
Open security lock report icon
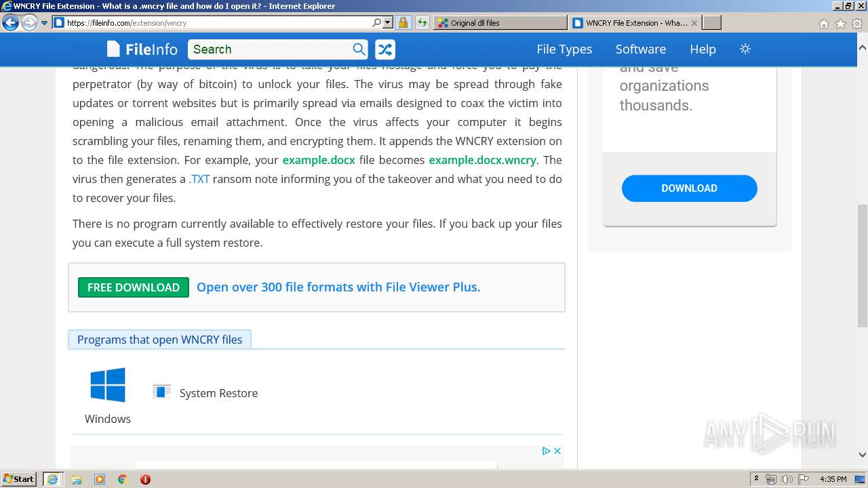click(403, 23)
